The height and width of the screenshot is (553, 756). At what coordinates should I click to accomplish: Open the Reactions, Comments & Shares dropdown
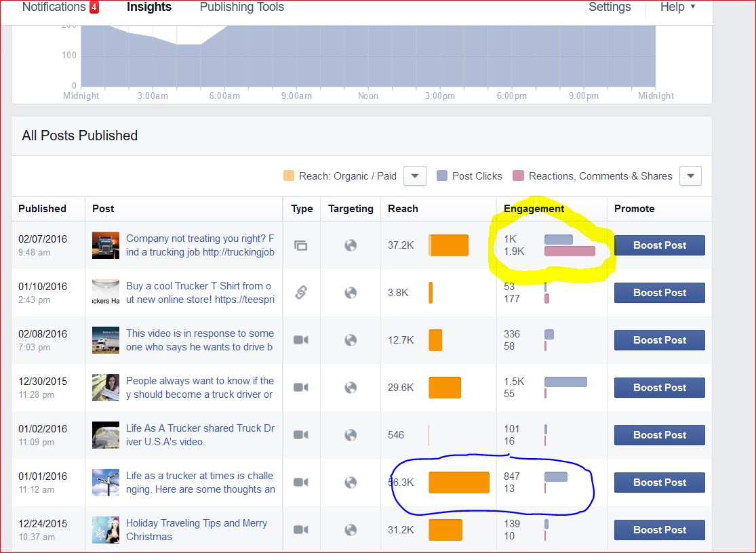[x=690, y=176]
